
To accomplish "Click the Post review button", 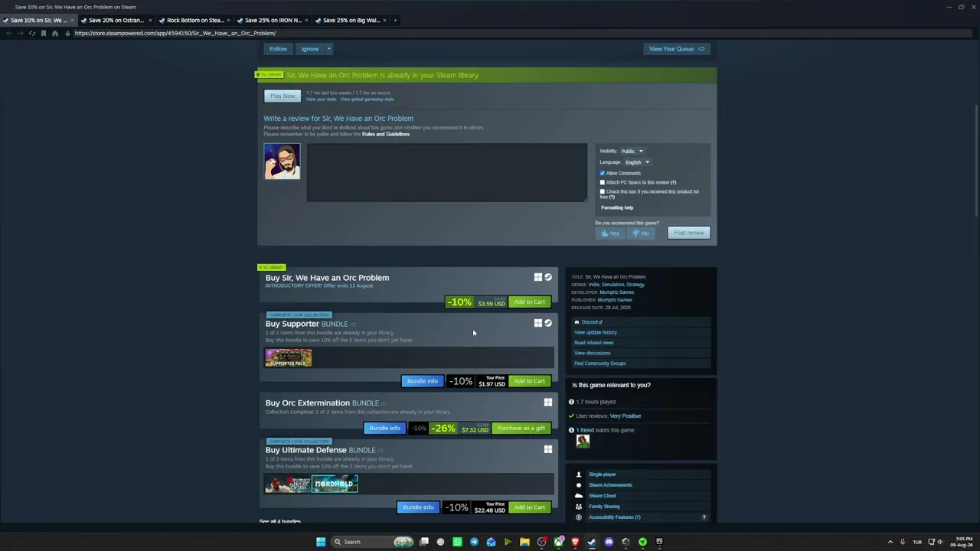I will point(688,233).
